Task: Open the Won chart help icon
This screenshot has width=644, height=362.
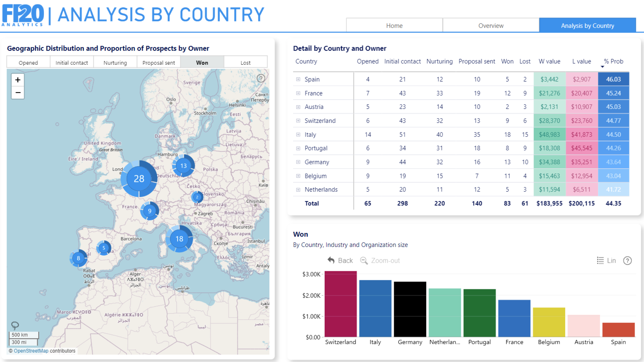Action: pos(627,260)
